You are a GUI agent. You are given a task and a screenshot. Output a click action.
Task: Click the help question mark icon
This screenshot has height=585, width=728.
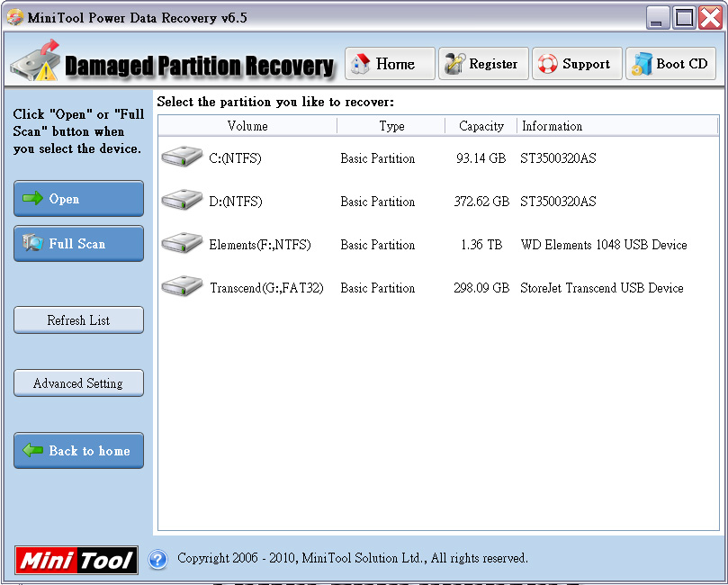[x=157, y=559]
